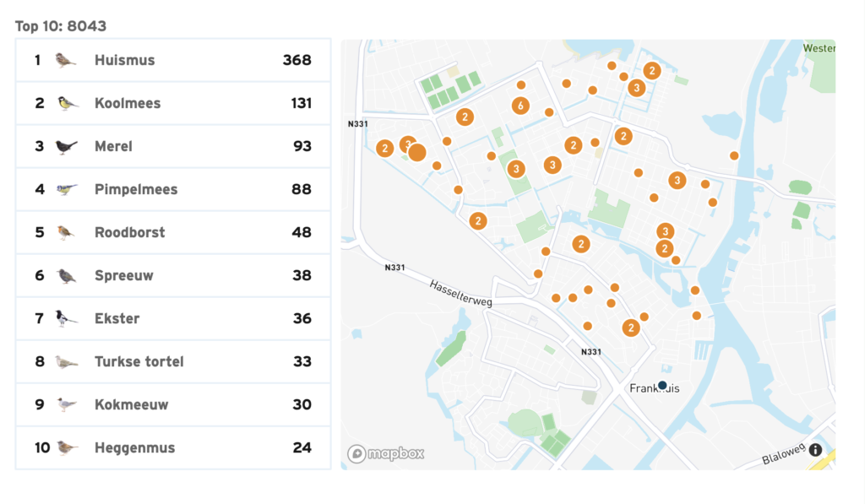Image resolution: width=865 pixels, height=504 pixels.
Task: Click the Roodborst robin icon
Action: [x=67, y=232]
